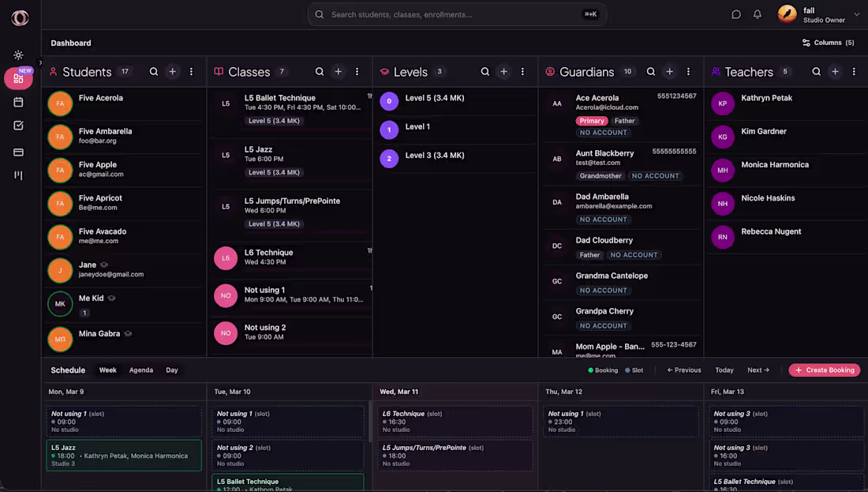Switch schedule to Week view
Screen dimensions: 868x492
click(108, 370)
